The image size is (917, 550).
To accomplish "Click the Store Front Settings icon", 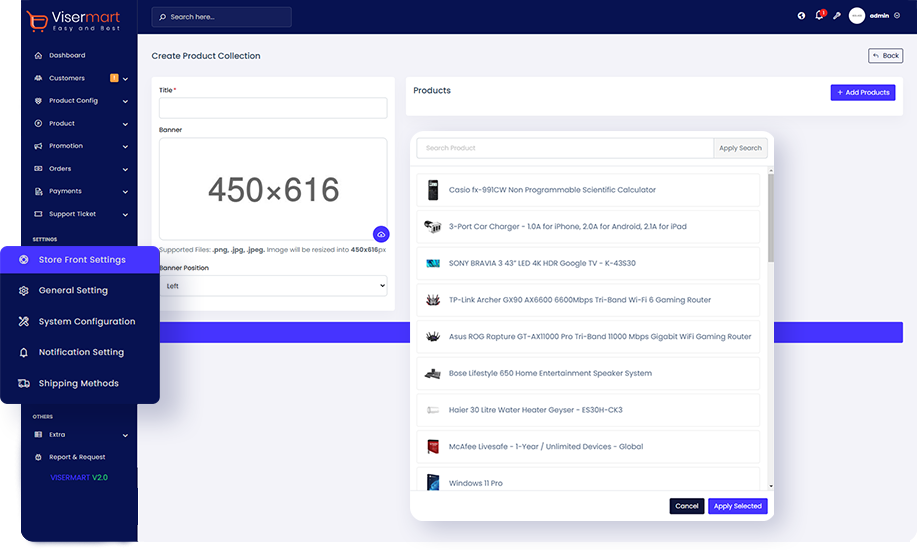I will click(23, 260).
